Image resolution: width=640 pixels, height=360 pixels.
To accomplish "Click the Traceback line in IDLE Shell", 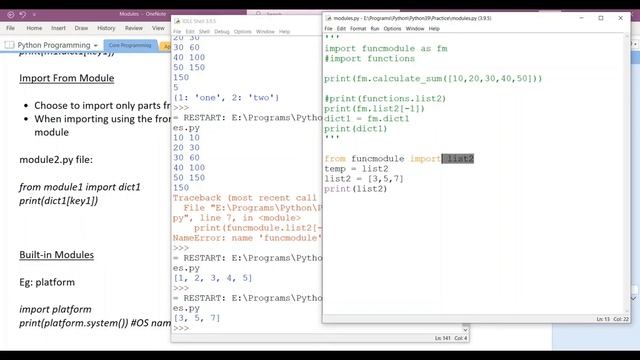I will (x=245, y=198).
